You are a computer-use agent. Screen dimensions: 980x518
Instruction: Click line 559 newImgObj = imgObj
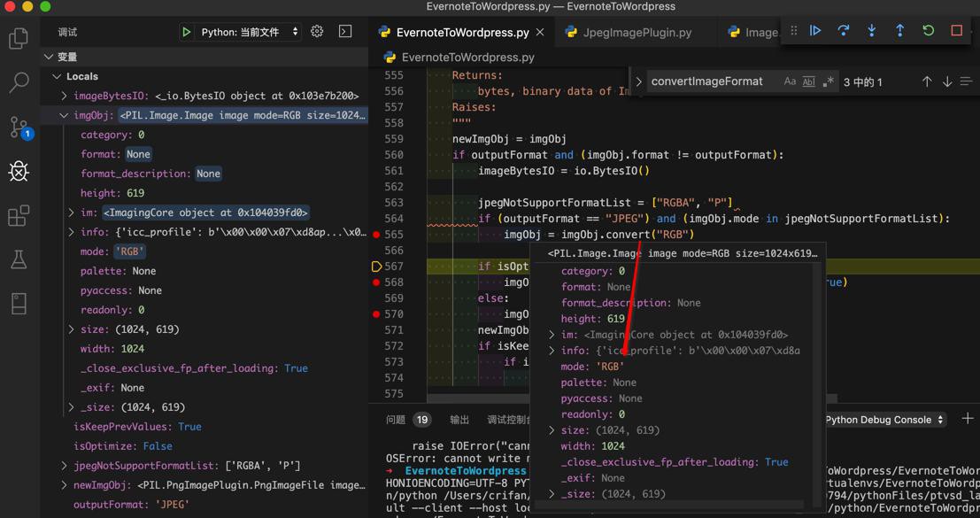(x=509, y=139)
